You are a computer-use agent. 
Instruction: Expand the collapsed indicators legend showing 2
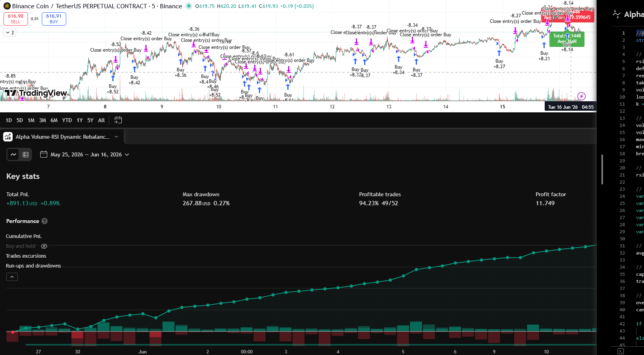(x=10, y=33)
